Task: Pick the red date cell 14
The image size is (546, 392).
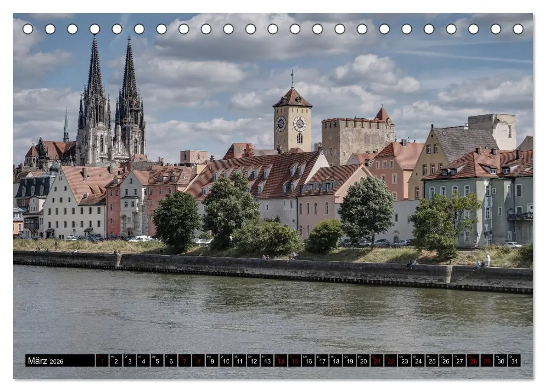Action: pyautogui.click(x=280, y=361)
